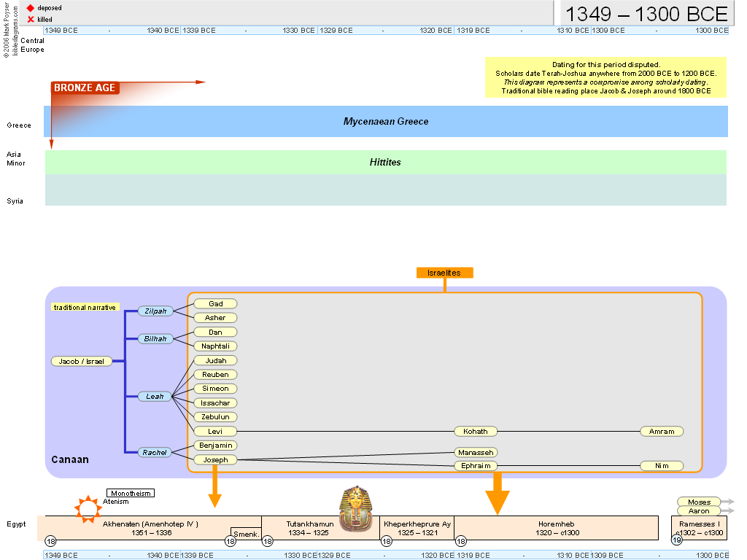
Task: Click the red deposed diamond legend icon
Action: (x=31, y=7)
